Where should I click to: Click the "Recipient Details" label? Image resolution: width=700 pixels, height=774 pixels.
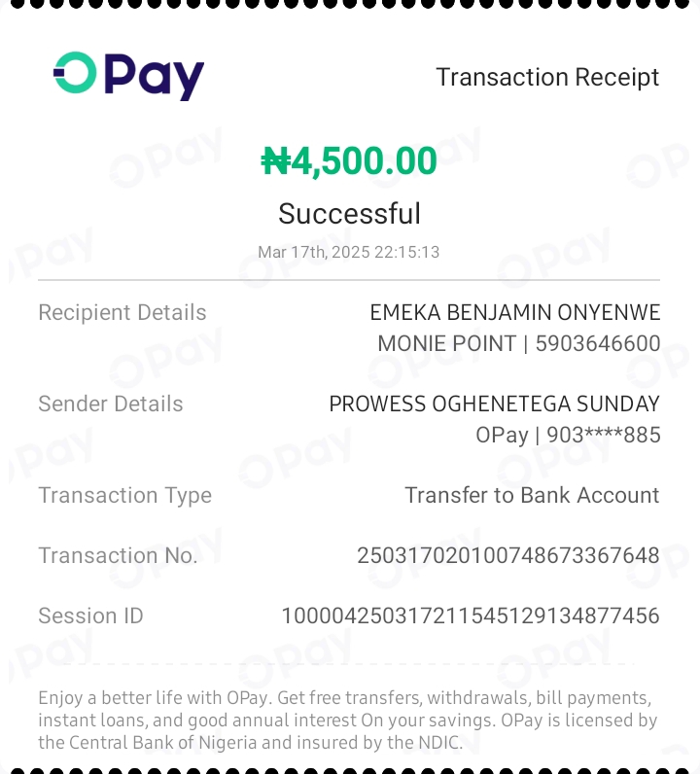click(122, 312)
